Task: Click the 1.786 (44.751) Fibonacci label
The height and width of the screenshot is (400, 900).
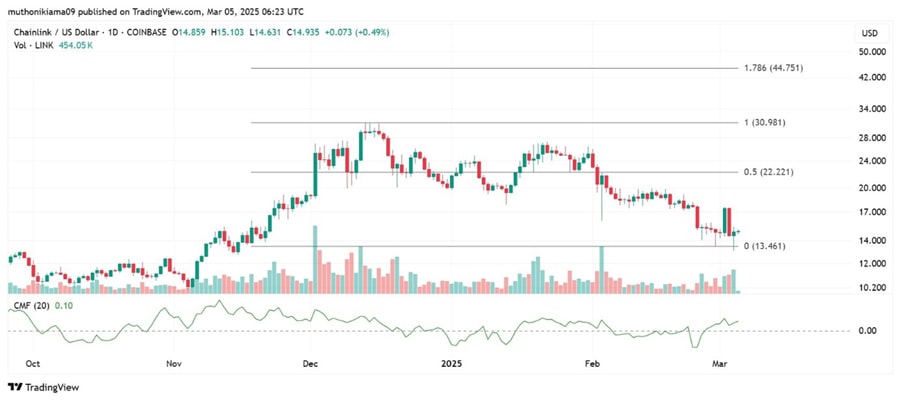Action: click(773, 68)
